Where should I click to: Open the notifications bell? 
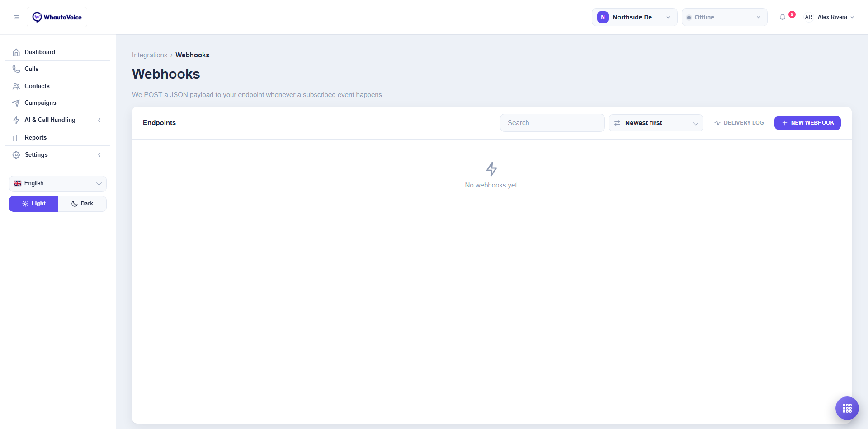click(783, 17)
